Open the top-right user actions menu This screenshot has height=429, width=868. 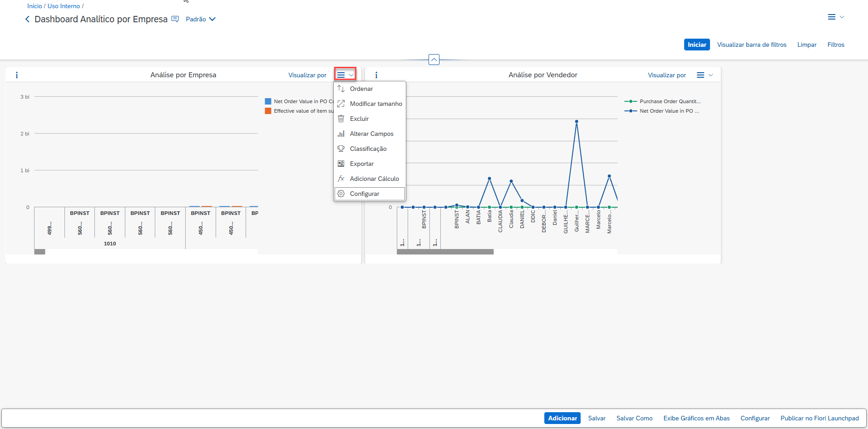point(835,17)
